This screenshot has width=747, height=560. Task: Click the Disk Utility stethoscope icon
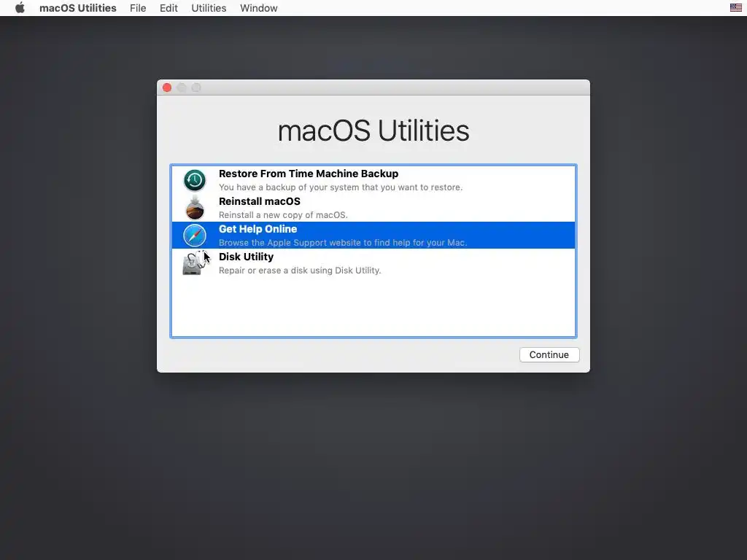click(196, 262)
